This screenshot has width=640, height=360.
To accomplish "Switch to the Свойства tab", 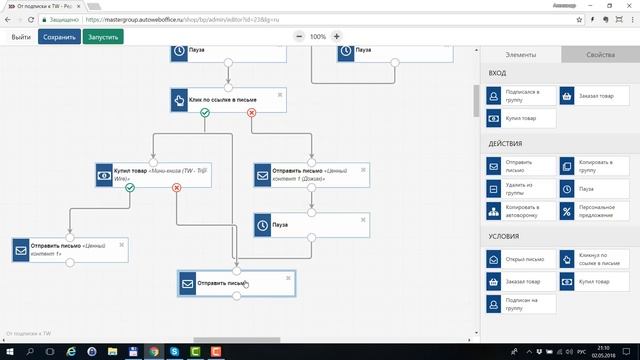I will (x=600, y=54).
